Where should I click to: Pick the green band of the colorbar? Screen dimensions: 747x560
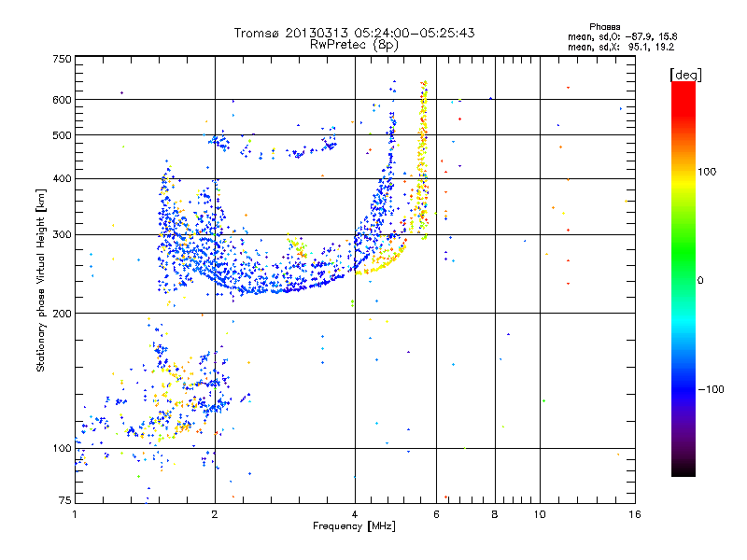point(684,252)
